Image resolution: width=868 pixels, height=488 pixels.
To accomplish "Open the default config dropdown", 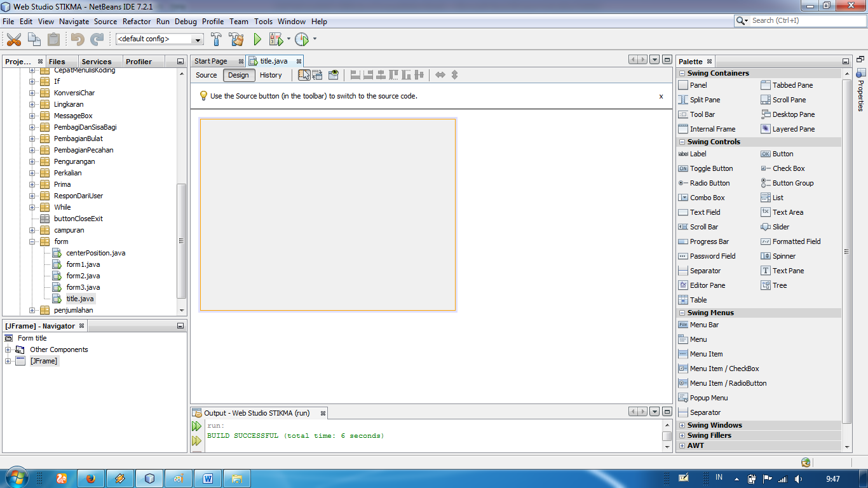I will click(x=198, y=39).
